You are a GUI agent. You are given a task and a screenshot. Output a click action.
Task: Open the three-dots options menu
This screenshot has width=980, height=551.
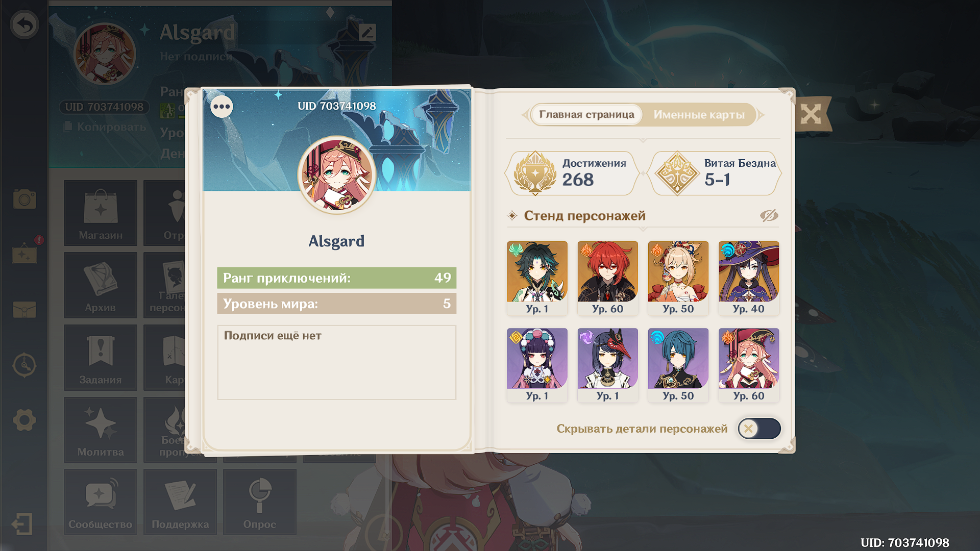(x=222, y=107)
